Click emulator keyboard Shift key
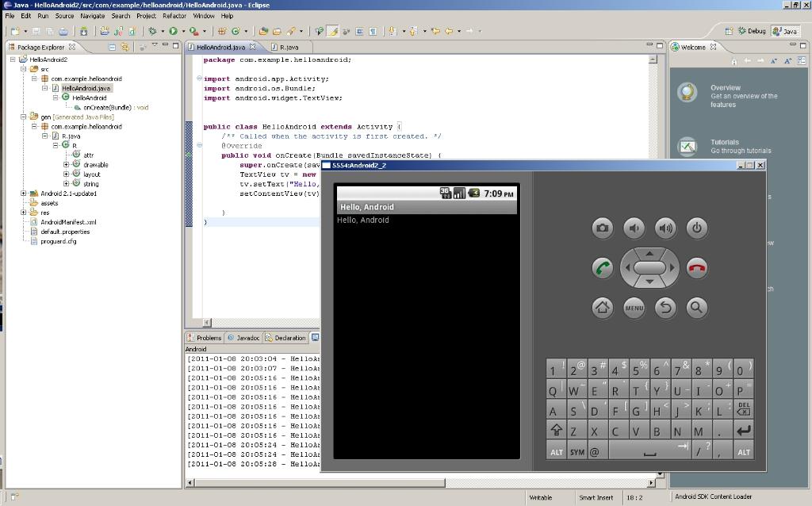Screen dimensions: 812x506 click(x=556, y=430)
